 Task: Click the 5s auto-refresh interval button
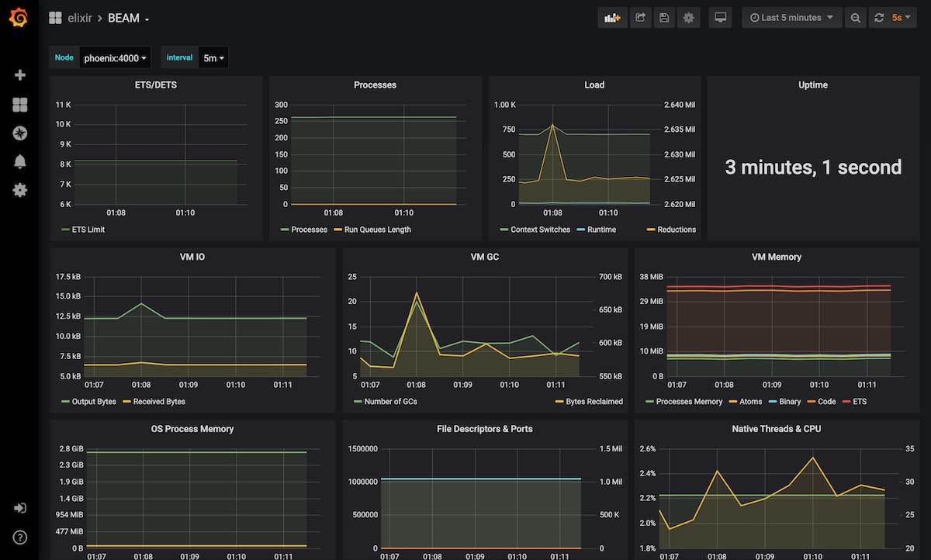tap(900, 18)
